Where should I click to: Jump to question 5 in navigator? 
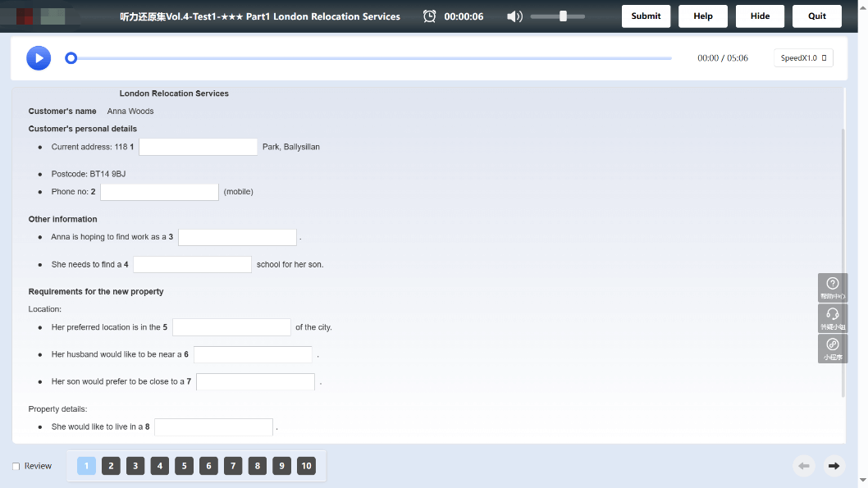(184, 466)
